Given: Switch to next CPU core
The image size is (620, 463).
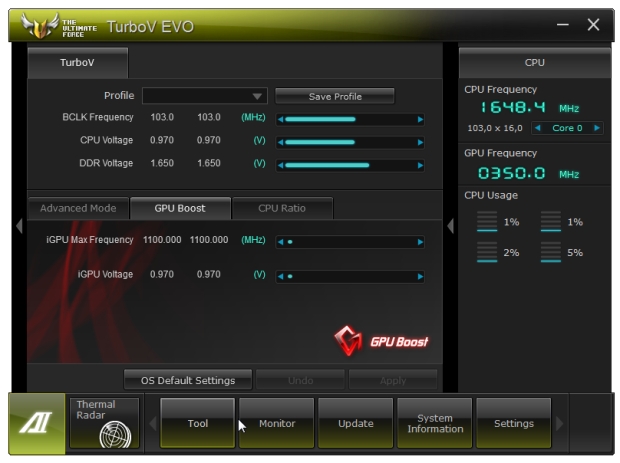Looking at the screenshot, I should (x=597, y=128).
